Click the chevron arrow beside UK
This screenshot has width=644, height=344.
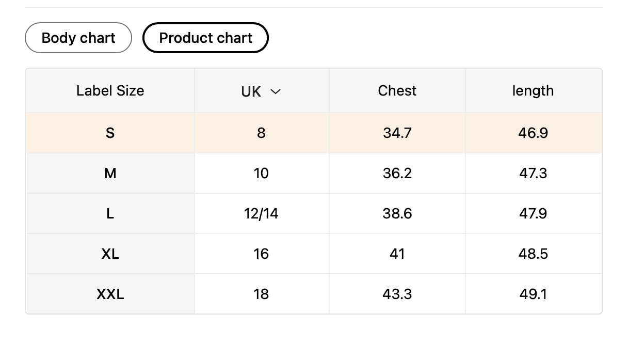(276, 91)
